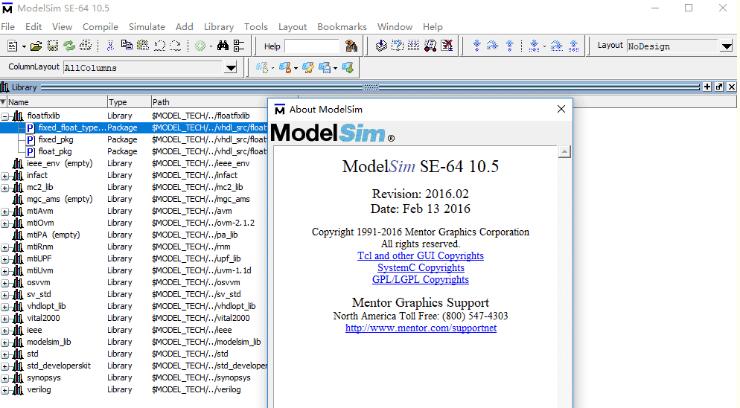Open the mentor.com supportnet link
Viewport: 740px width, 408px height.
click(420, 328)
